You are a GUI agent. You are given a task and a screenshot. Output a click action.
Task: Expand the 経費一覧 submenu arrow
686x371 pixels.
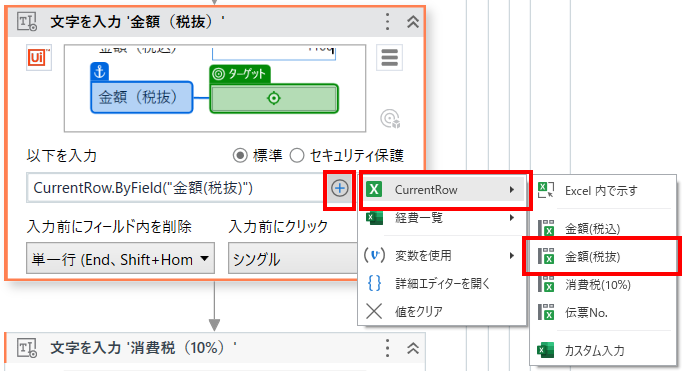(x=512, y=218)
